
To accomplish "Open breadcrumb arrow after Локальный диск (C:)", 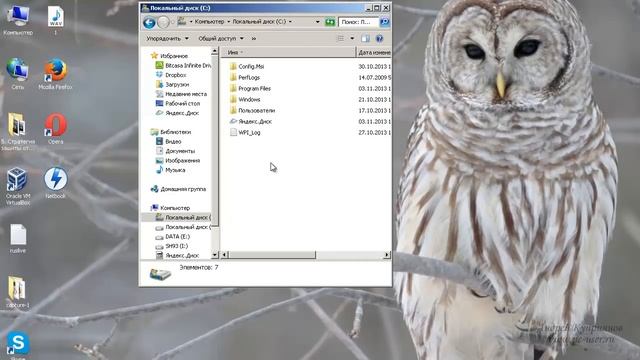I will 290,22.
